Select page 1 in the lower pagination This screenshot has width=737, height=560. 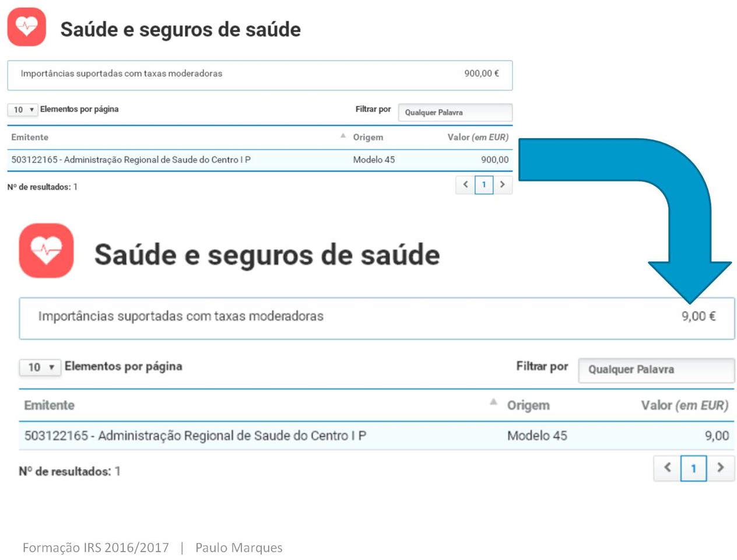coord(694,468)
